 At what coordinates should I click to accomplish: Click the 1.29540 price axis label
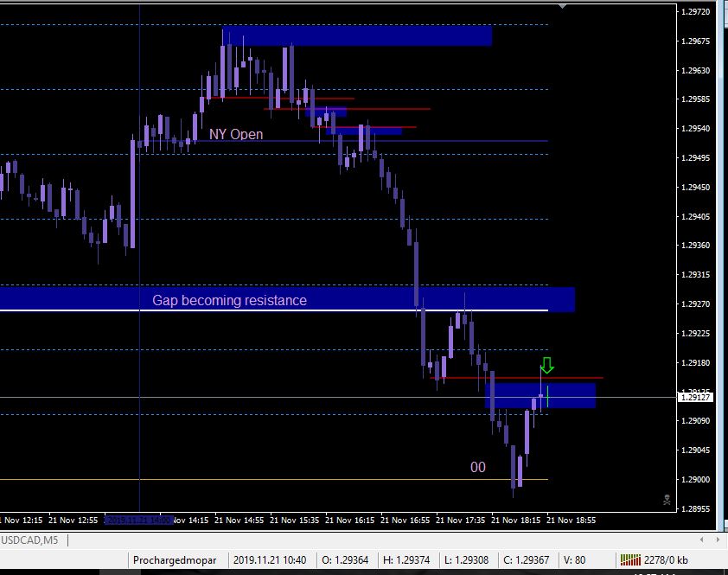pyautogui.click(x=695, y=128)
